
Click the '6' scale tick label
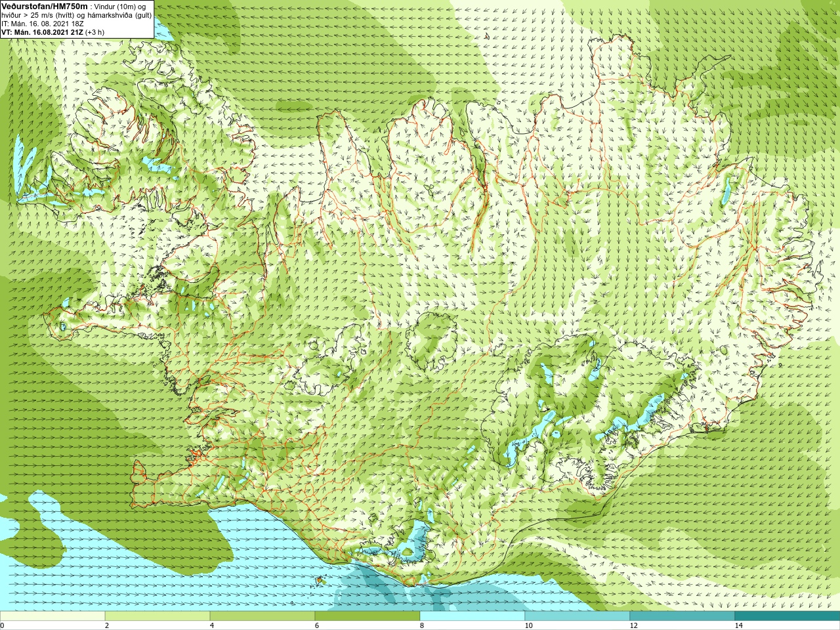point(317,625)
